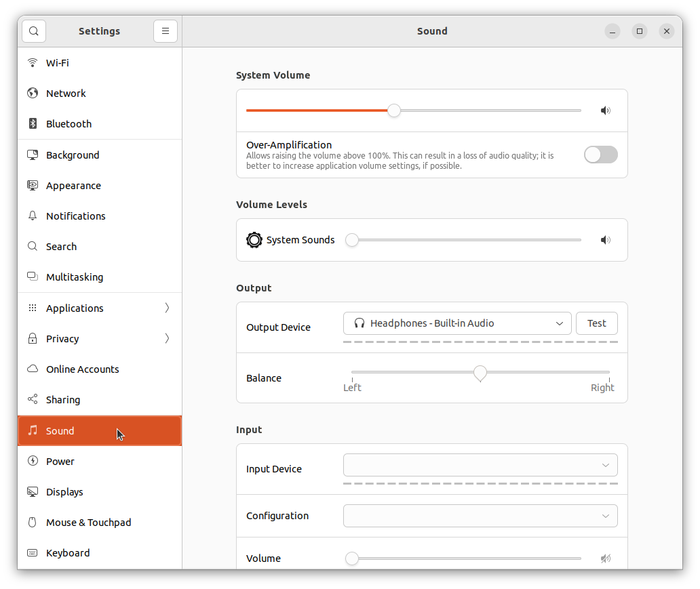Click the Left balance label
The image size is (700, 589).
(x=352, y=387)
